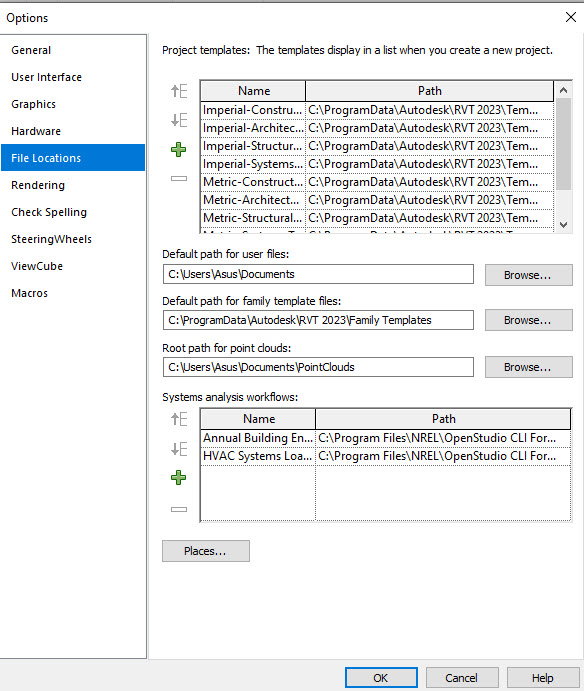Remove selected systems analysis workflow
The image size is (584, 691).
pyautogui.click(x=179, y=509)
